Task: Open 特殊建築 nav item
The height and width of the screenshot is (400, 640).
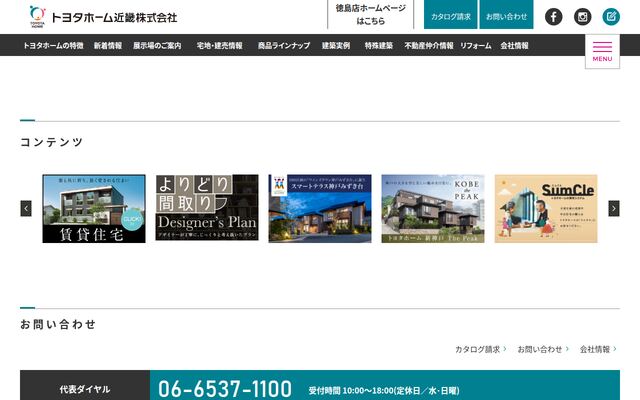Action: [x=378, y=46]
